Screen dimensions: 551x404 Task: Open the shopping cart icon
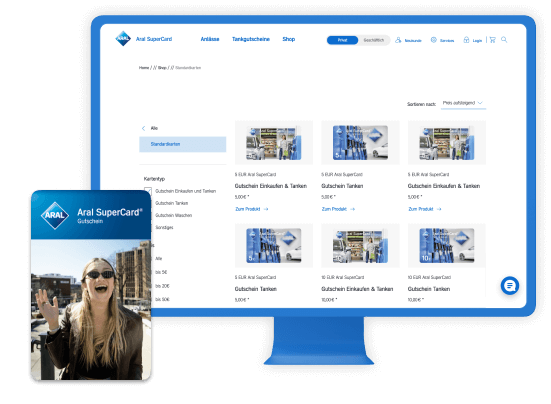tap(493, 40)
